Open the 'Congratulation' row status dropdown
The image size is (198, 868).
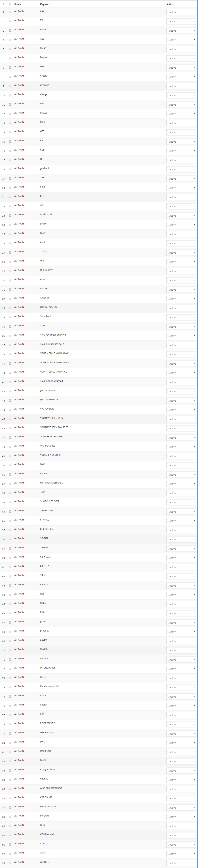pos(181,771)
